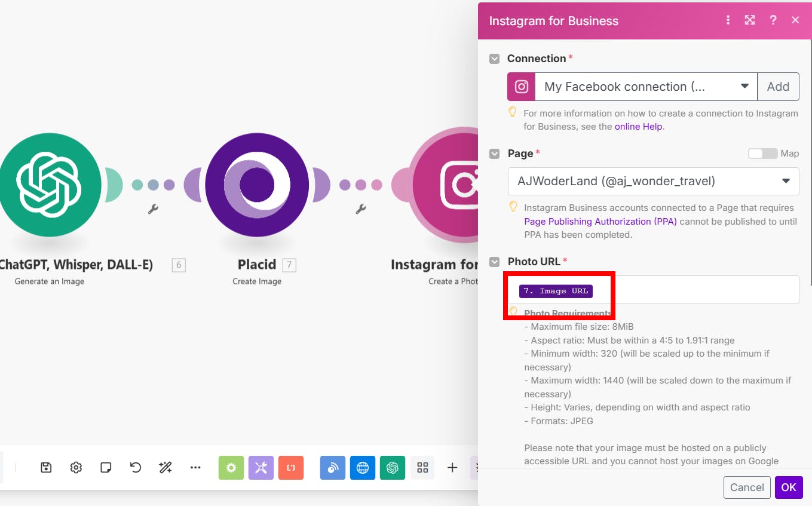Click into the Photo URL input field
The image size is (812, 506).
click(693, 290)
